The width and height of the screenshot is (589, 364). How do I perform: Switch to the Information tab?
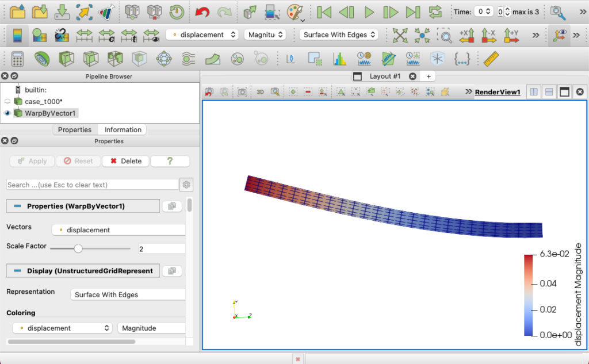pos(123,129)
